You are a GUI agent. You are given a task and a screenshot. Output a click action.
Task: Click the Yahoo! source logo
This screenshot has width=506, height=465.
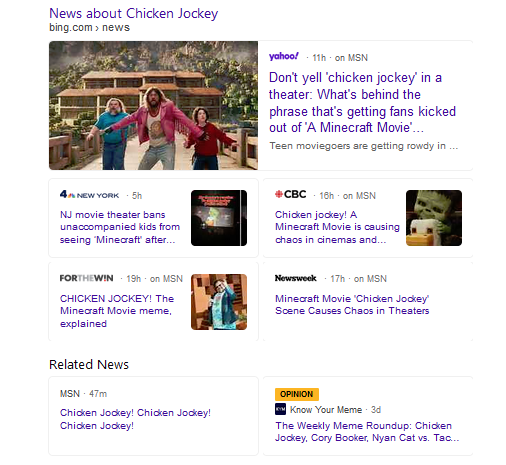click(284, 56)
